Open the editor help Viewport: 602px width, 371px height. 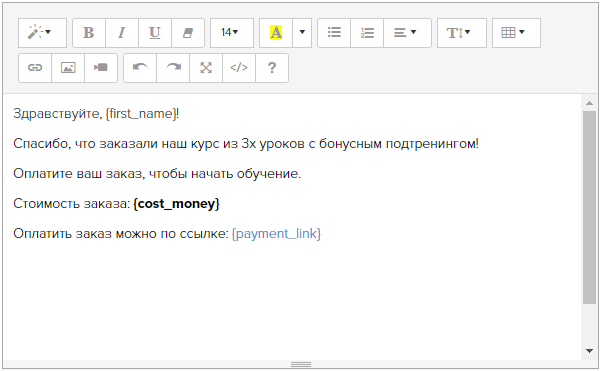point(272,68)
